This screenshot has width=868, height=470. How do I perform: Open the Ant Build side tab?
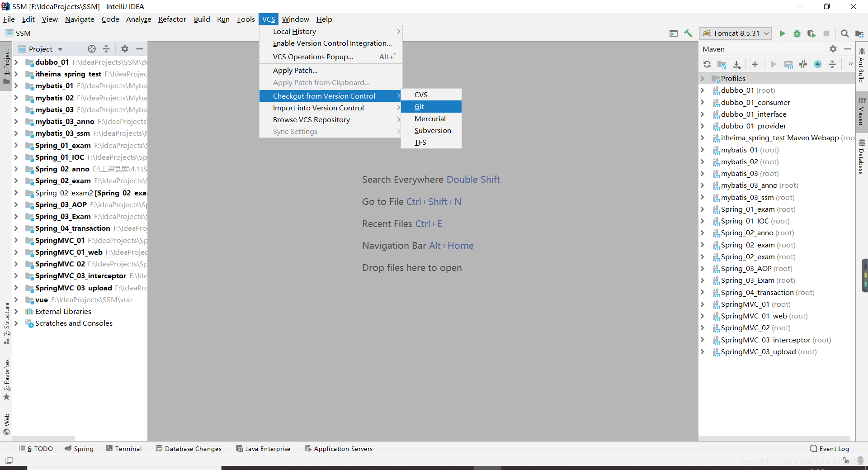coord(862,66)
